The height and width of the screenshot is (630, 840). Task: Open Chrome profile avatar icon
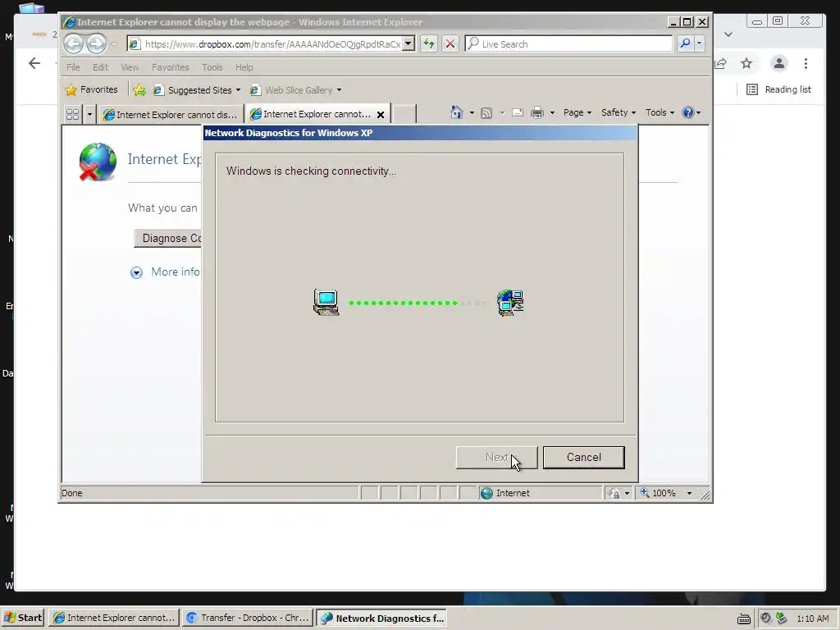[779, 63]
